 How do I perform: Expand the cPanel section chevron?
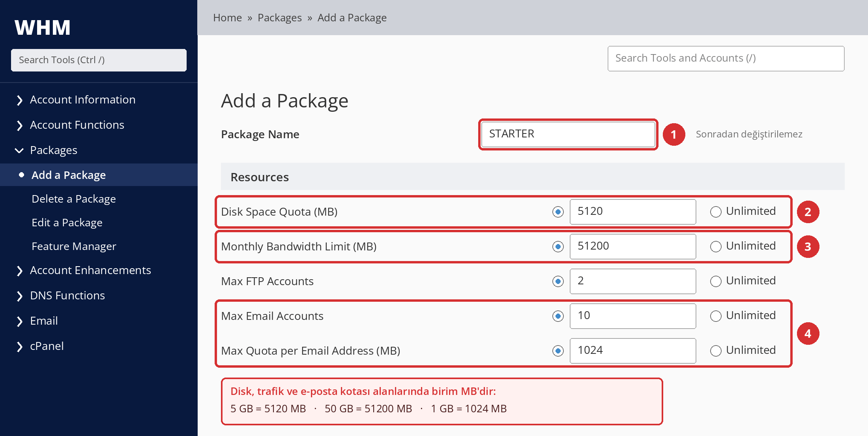19,346
